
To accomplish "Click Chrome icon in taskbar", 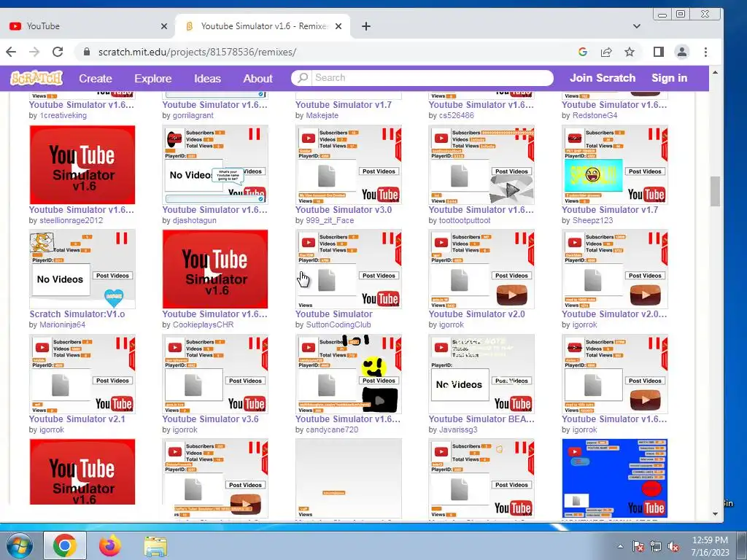I will 65,545.
